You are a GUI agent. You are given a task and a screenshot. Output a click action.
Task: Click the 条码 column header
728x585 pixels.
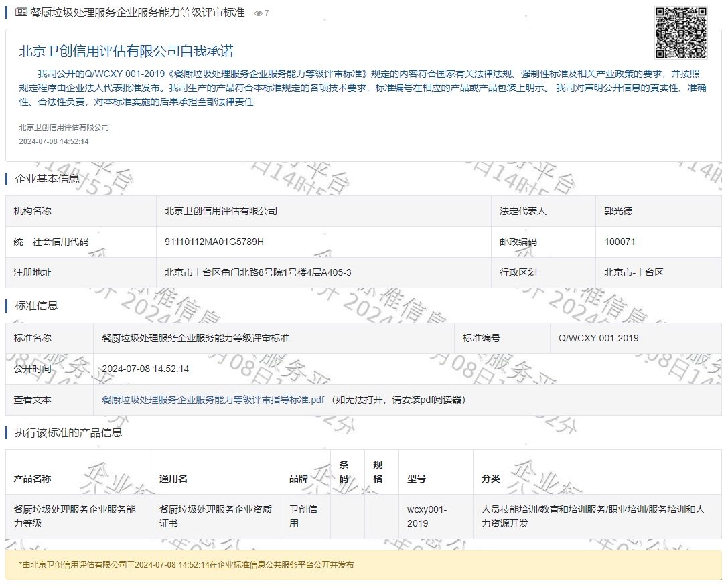(x=348, y=472)
